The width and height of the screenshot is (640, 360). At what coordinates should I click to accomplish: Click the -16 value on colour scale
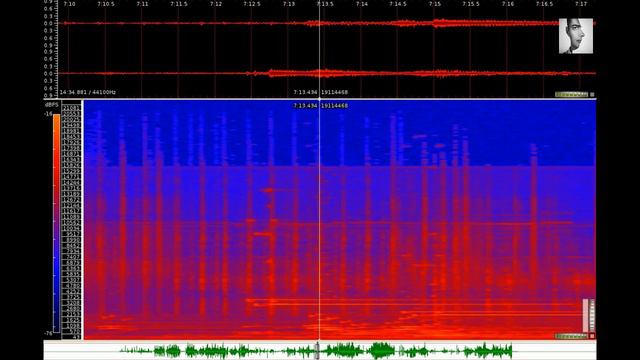pos(49,114)
